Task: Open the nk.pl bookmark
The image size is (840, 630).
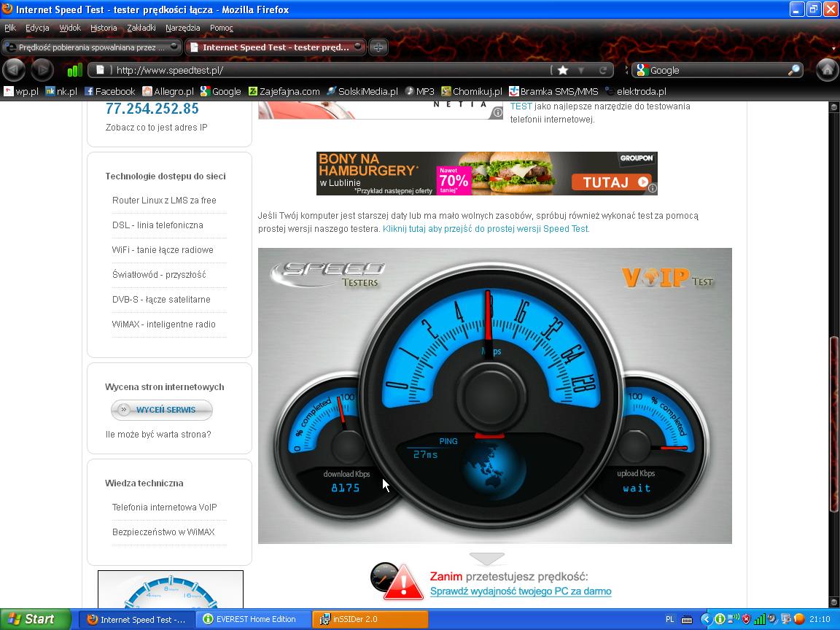Action: (x=61, y=92)
